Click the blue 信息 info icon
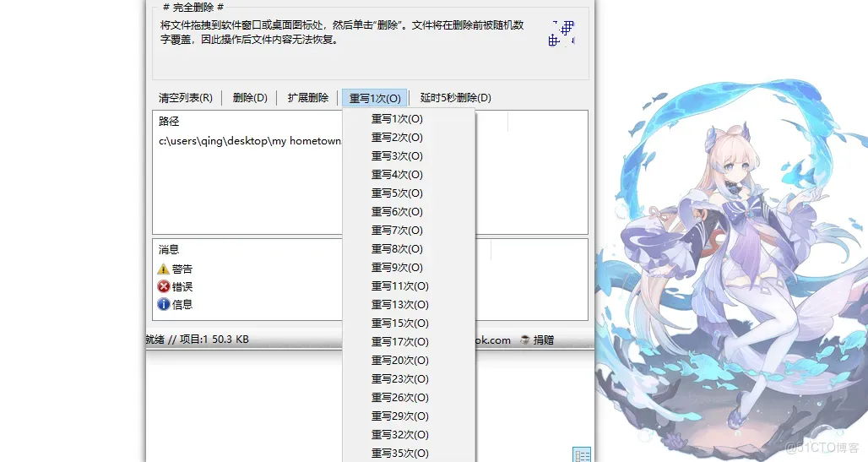This screenshot has height=462, width=868. [x=163, y=304]
